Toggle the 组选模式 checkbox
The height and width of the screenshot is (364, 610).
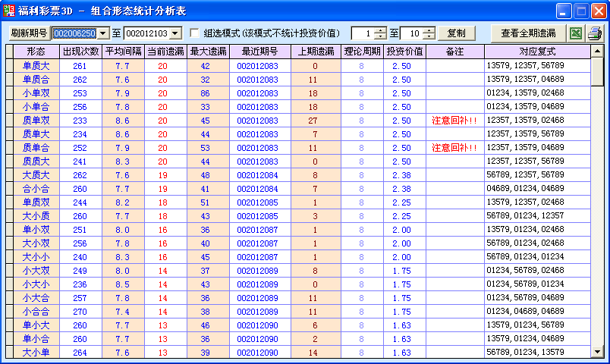pyautogui.click(x=194, y=33)
